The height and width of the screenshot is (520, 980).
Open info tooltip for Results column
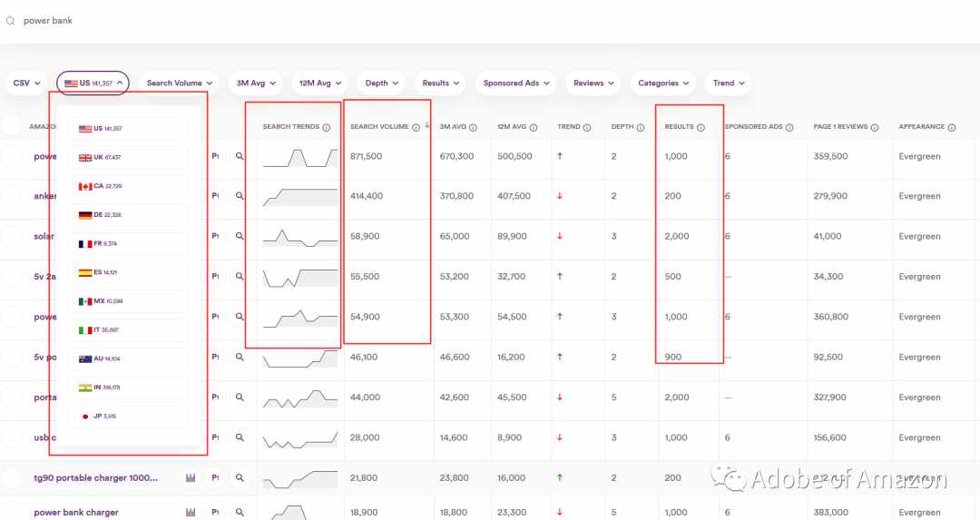tap(701, 127)
